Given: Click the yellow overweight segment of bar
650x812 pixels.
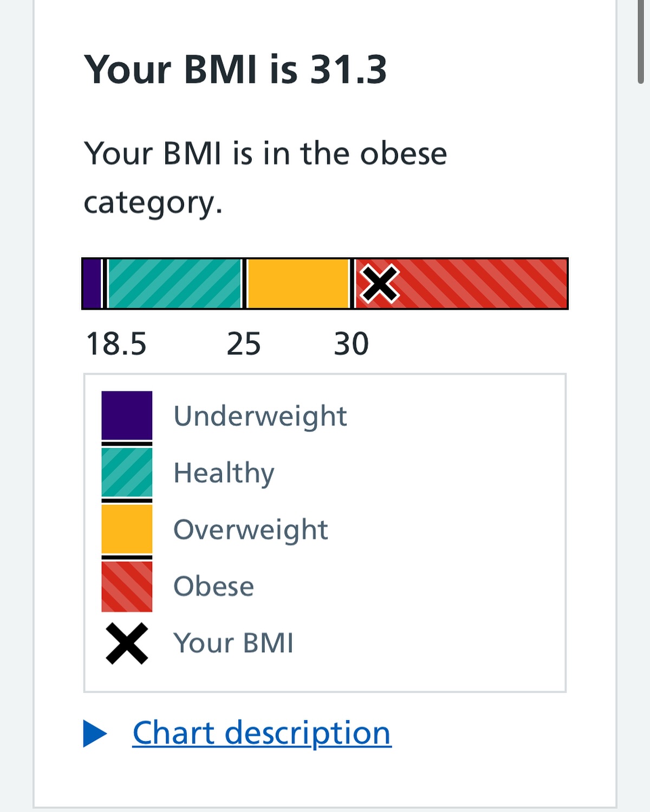Looking at the screenshot, I should click(x=298, y=284).
